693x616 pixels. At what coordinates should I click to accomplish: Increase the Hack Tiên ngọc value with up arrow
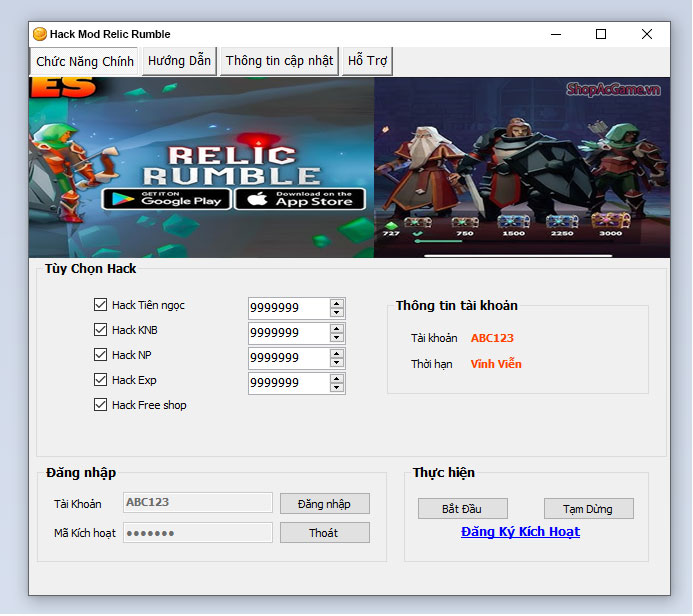(x=336, y=304)
